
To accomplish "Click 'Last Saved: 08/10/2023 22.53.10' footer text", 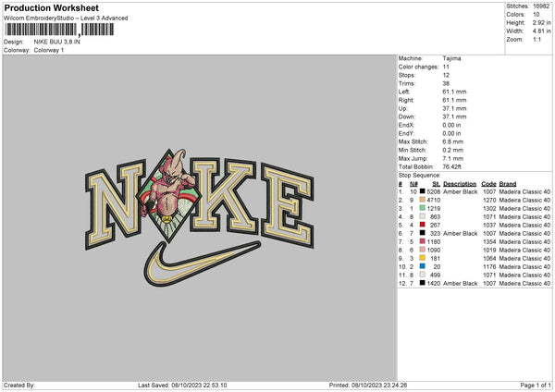I will pos(182,385).
